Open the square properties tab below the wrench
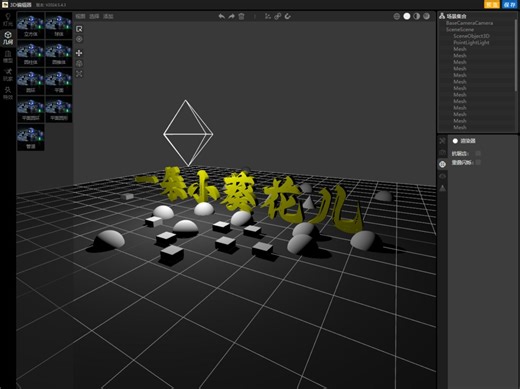This screenshot has height=389, width=520. click(x=442, y=153)
